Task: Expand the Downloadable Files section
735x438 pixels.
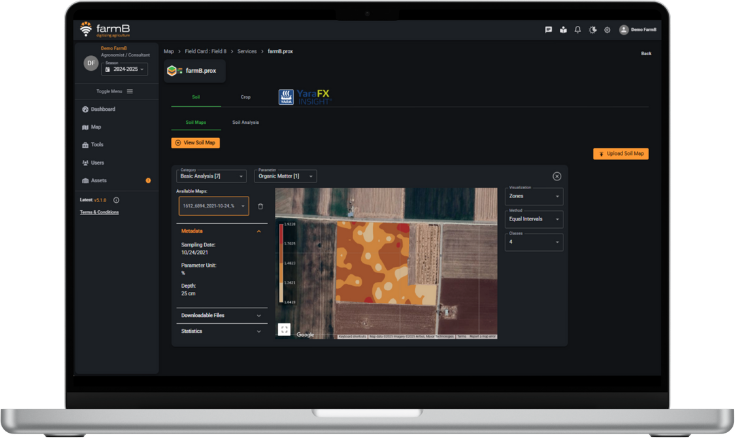Action: coord(259,315)
